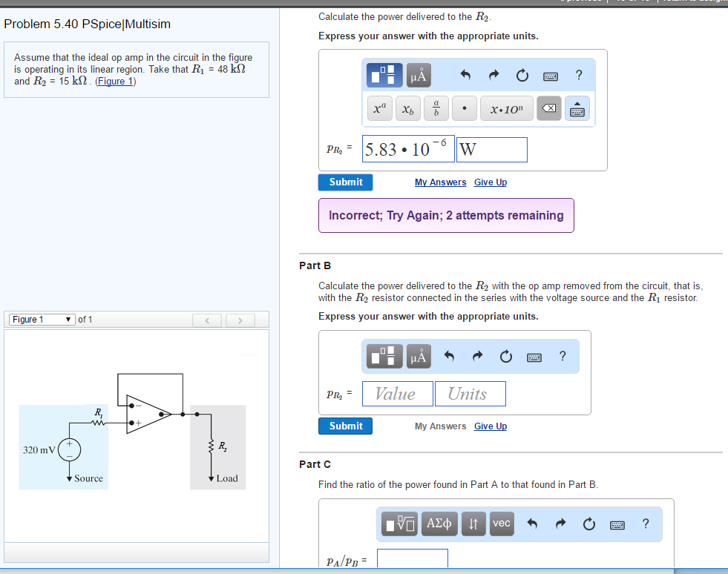Submit the Part A answer
This screenshot has width=728, height=574.
pos(345,182)
